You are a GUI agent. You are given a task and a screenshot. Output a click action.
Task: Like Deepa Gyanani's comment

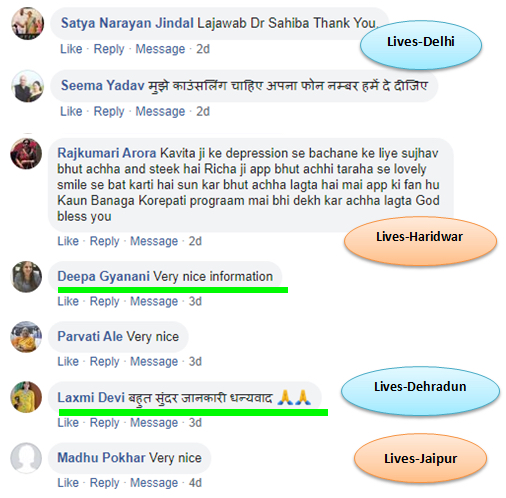(68, 301)
